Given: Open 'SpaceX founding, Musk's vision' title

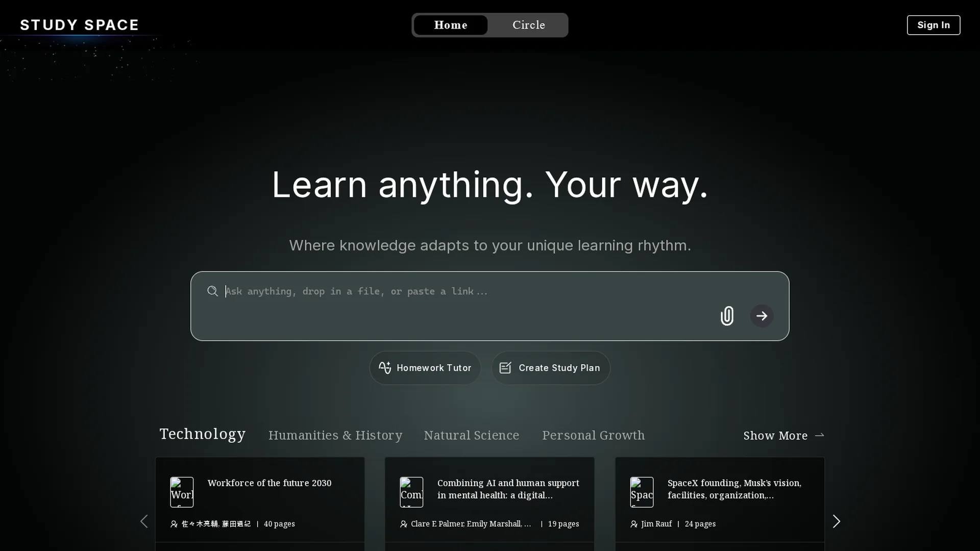Looking at the screenshot, I should coord(734,489).
